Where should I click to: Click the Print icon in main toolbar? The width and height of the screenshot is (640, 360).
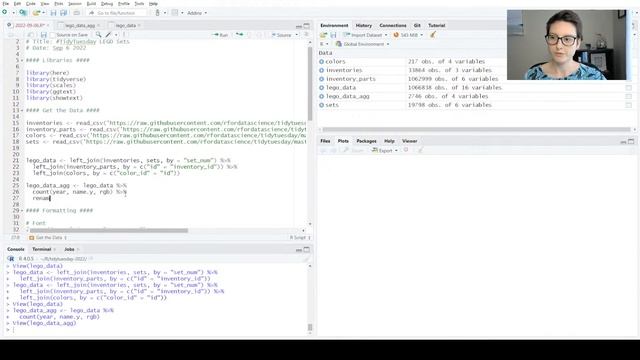[76, 13]
